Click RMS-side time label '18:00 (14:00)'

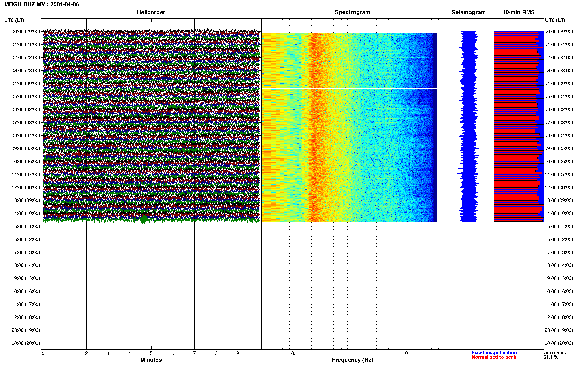click(x=559, y=265)
